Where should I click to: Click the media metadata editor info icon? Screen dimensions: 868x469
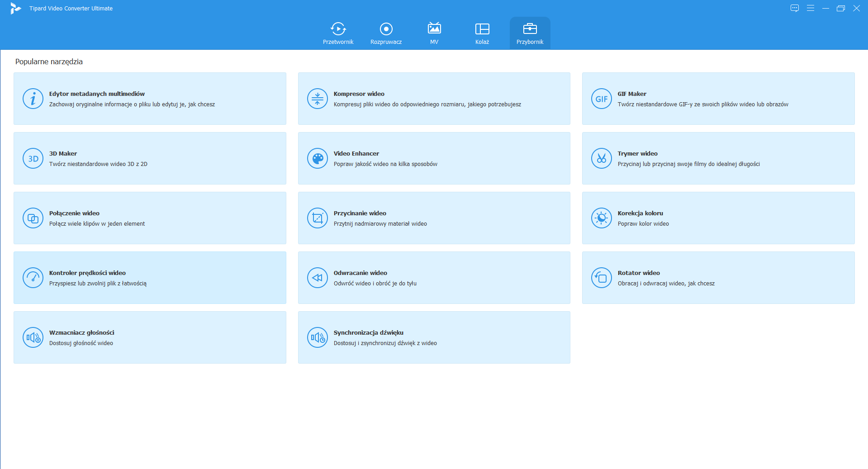(x=33, y=99)
